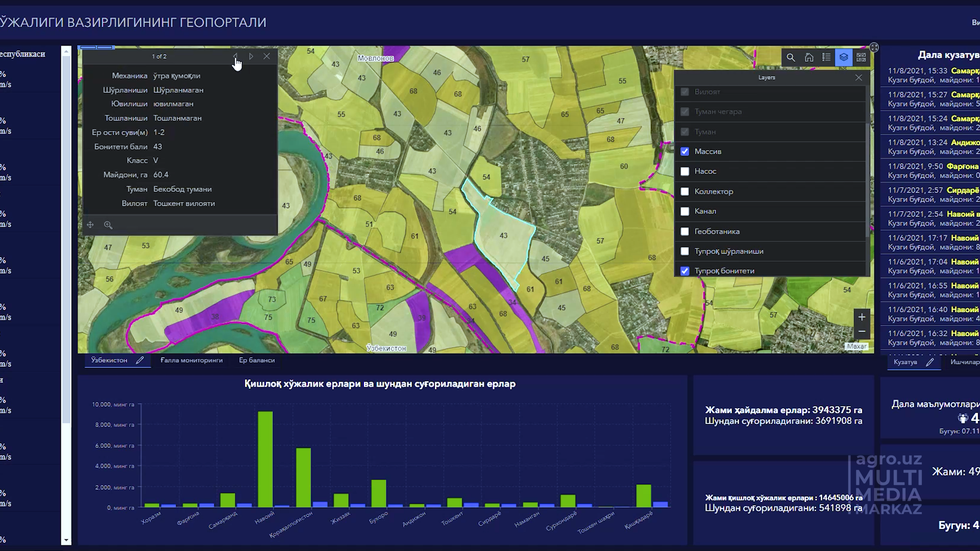Viewport: 980px width, 551px height.
Task: Enable the Насос layer checkbox
Action: pos(685,171)
